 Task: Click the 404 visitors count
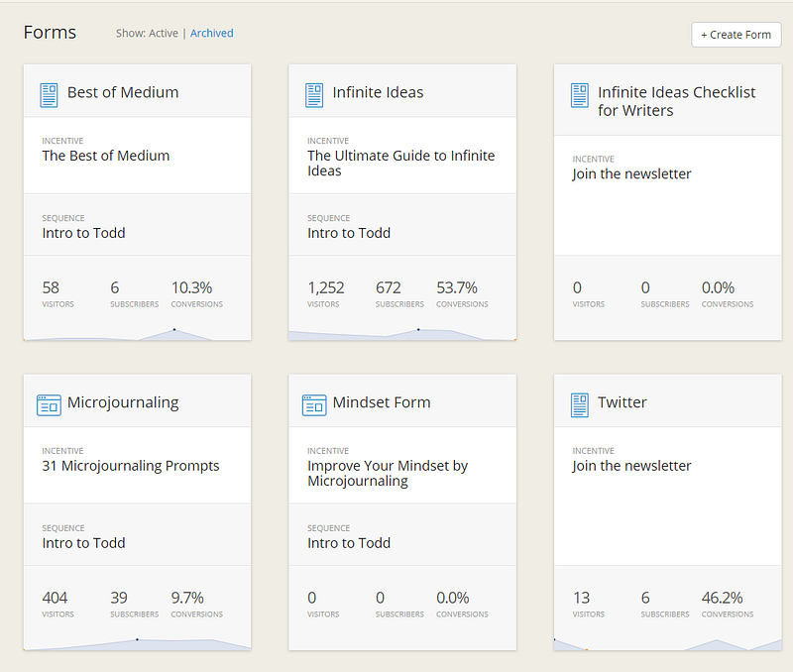(x=55, y=598)
